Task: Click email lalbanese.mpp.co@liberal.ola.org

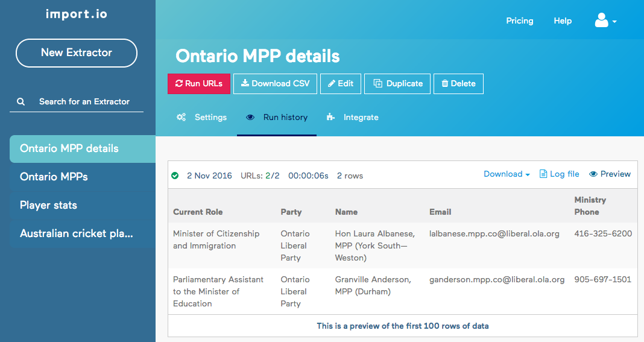Action: point(494,233)
